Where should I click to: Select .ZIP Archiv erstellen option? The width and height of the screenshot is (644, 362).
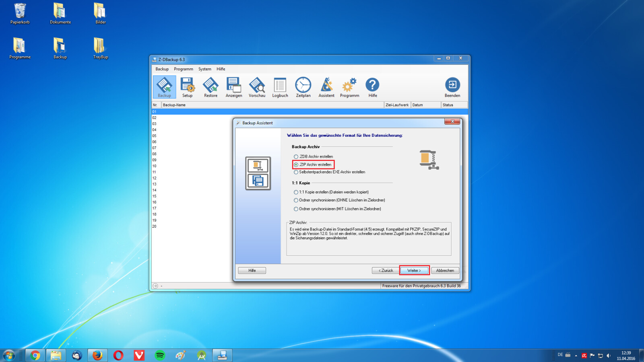pyautogui.click(x=313, y=165)
